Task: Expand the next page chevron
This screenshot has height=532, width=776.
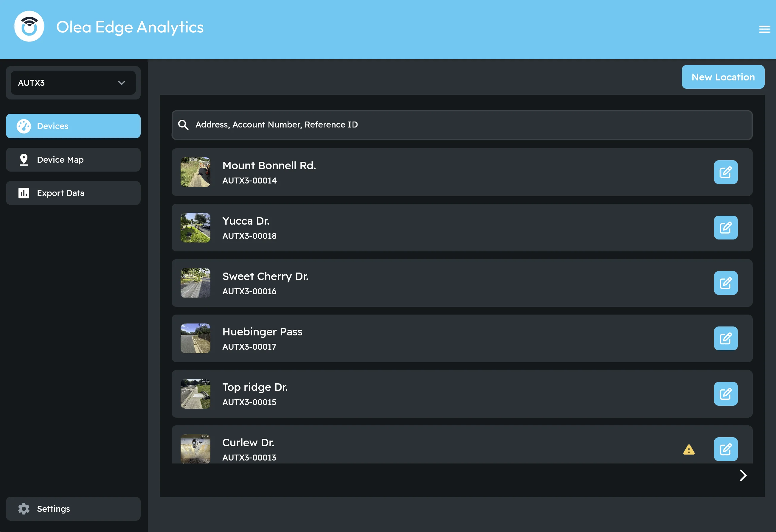Action: point(743,475)
